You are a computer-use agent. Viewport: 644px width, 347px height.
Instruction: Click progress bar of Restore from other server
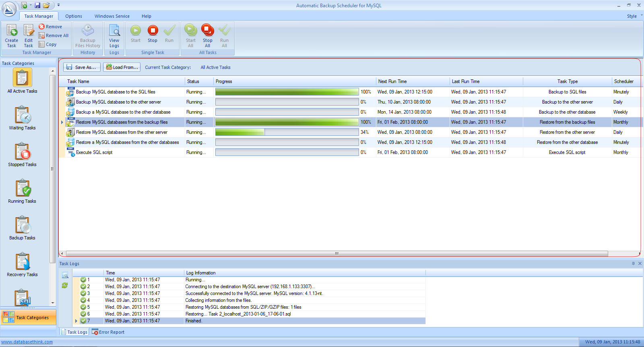287,132
